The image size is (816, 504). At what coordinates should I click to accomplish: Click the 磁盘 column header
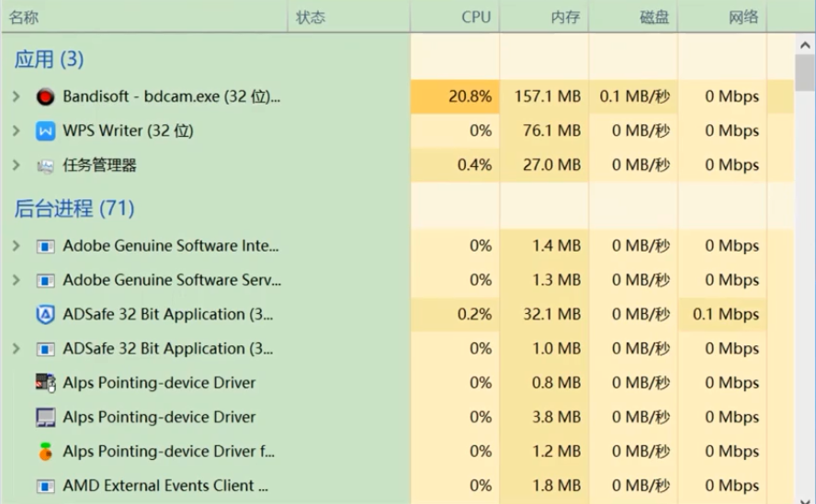tap(654, 17)
